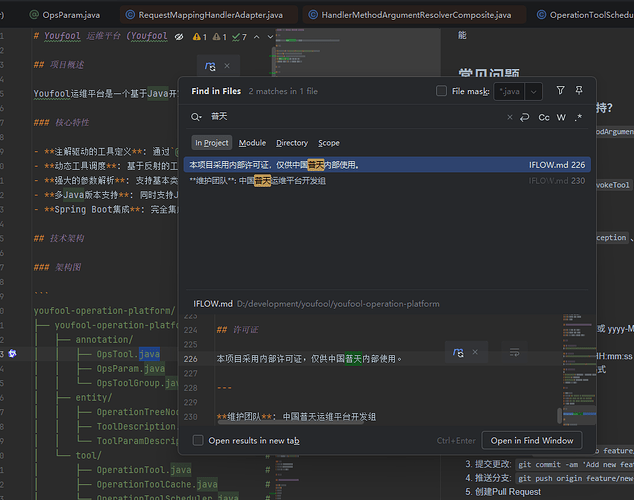Click the 项目概述 heading line

[x=59, y=65]
